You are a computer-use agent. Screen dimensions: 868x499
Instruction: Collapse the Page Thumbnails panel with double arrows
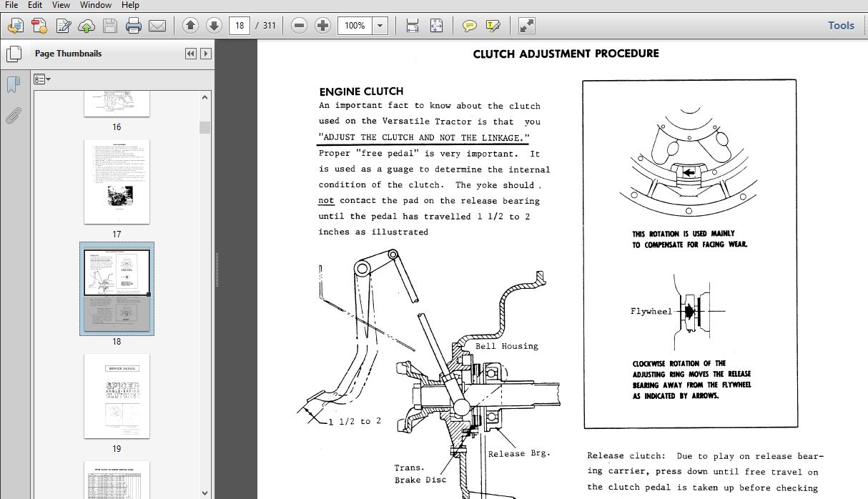(x=190, y=54)
